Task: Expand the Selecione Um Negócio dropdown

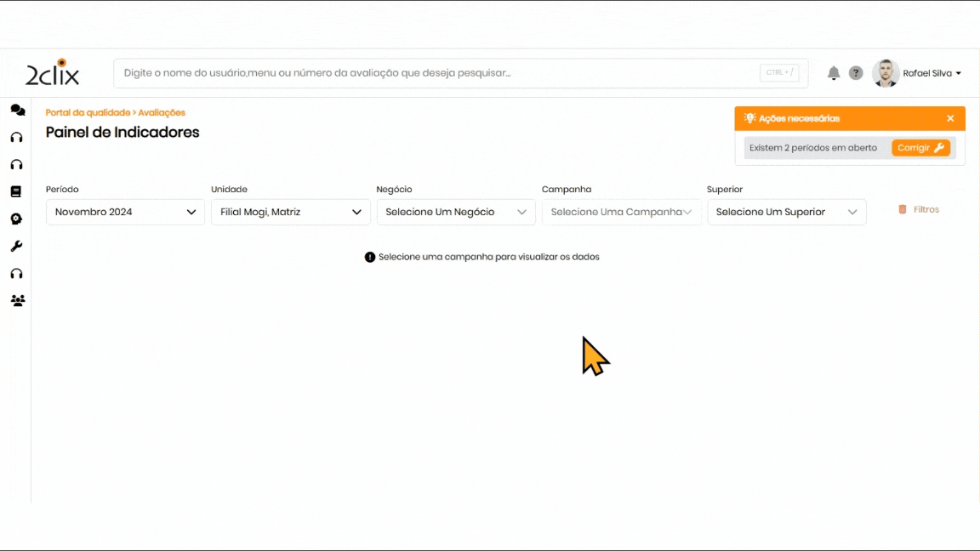Action: 456,212
